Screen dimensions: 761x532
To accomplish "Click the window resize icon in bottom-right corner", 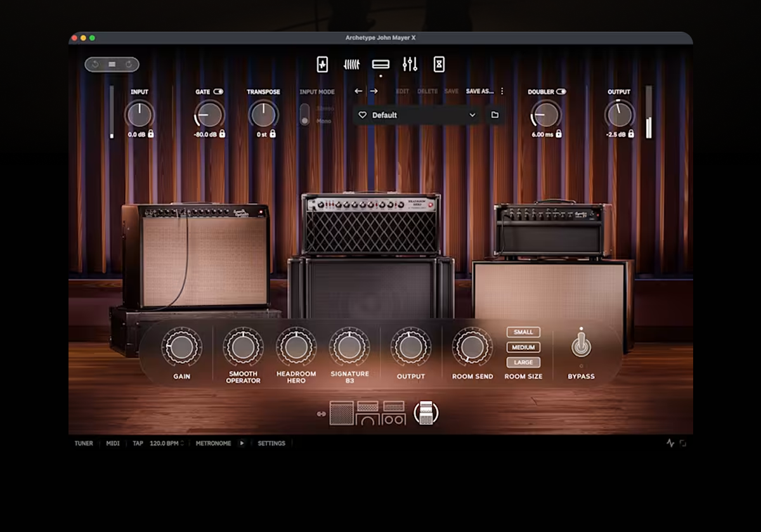I will (x=683, y=443).
